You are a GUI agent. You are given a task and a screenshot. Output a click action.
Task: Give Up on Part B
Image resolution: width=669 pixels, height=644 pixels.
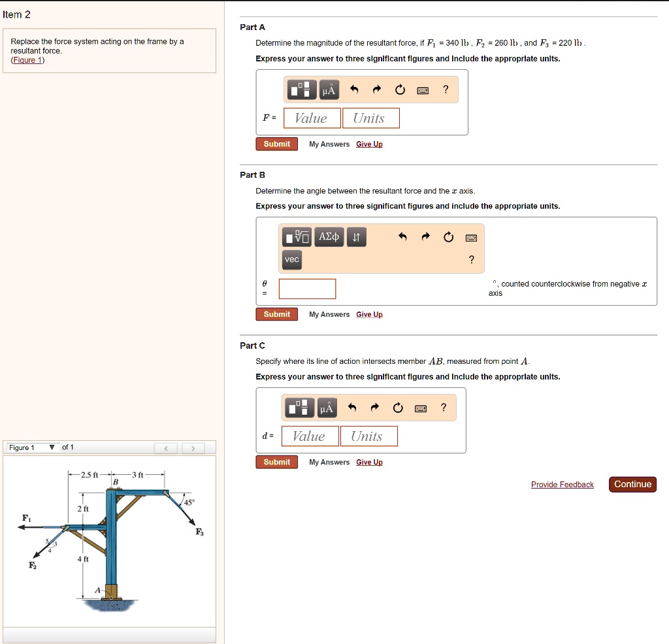coord(370,314)
